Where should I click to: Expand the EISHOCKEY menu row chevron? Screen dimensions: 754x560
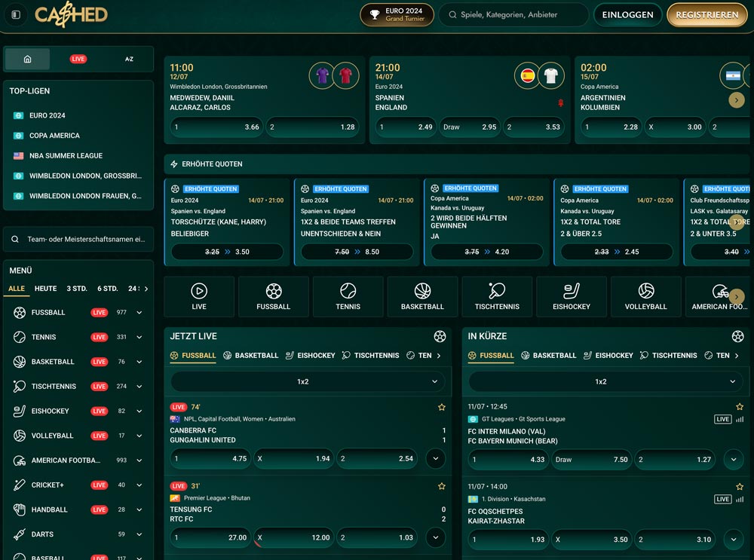[x=139, y=411]
